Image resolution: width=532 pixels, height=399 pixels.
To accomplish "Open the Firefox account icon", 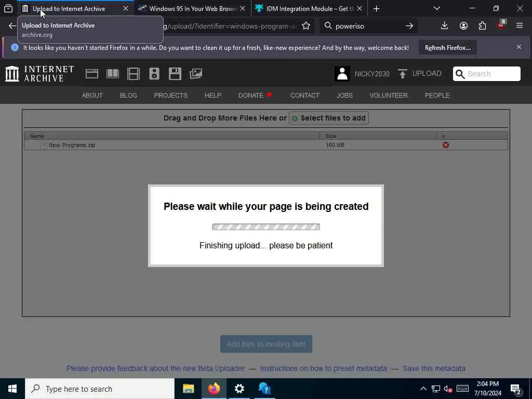I will click(x=463, y=26).
